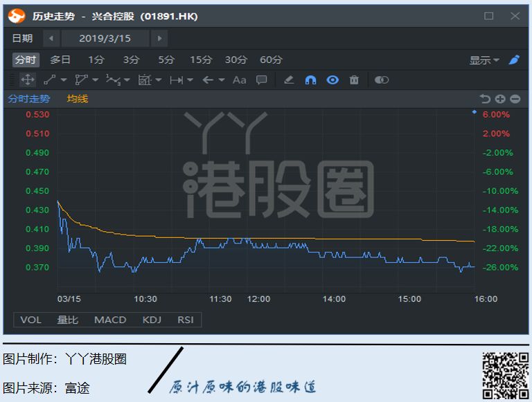532x402 pixels.
Task: Switch to 3分 interval
Action: [x=132, y=60]
